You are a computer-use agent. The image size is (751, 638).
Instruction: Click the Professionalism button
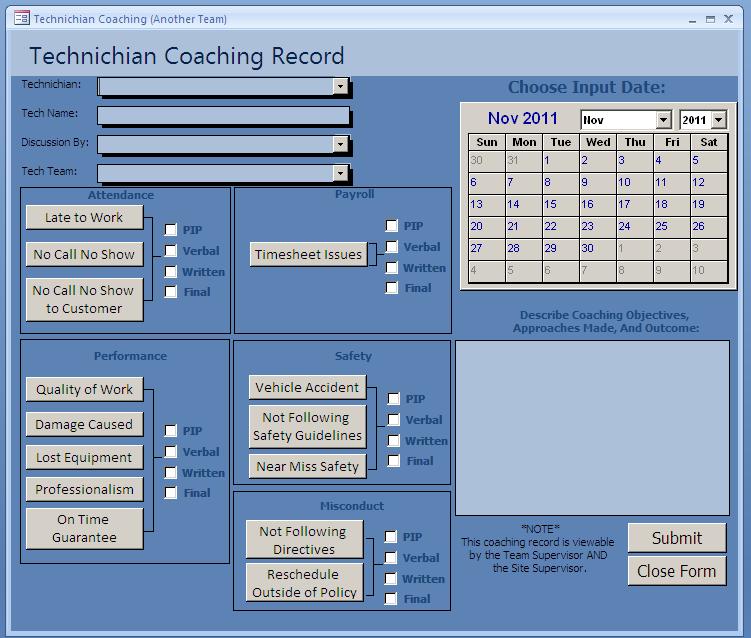click(84, 489)
